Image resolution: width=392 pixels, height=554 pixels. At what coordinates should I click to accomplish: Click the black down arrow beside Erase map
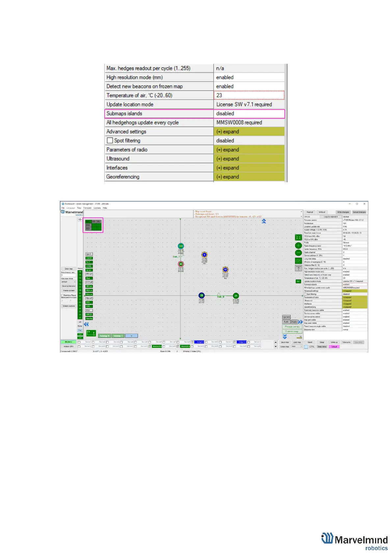(x=275, y=347)
